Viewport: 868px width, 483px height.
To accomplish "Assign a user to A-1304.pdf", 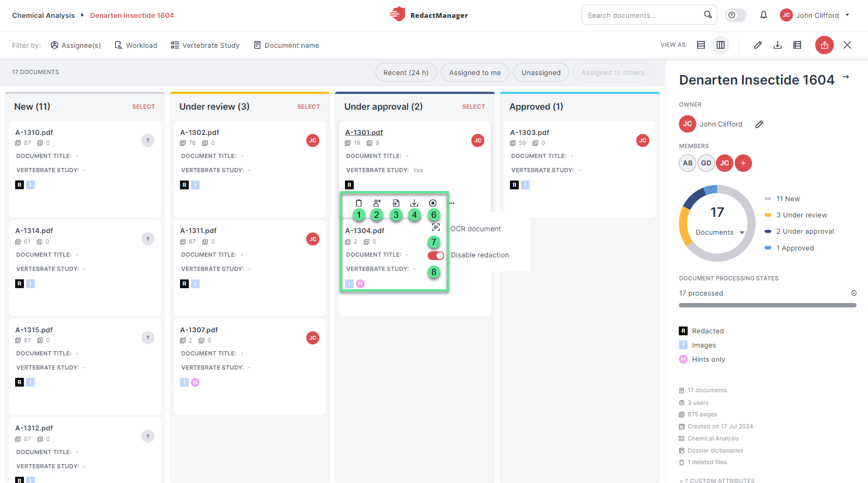I will pyautogui.click(x=377, y=203).
